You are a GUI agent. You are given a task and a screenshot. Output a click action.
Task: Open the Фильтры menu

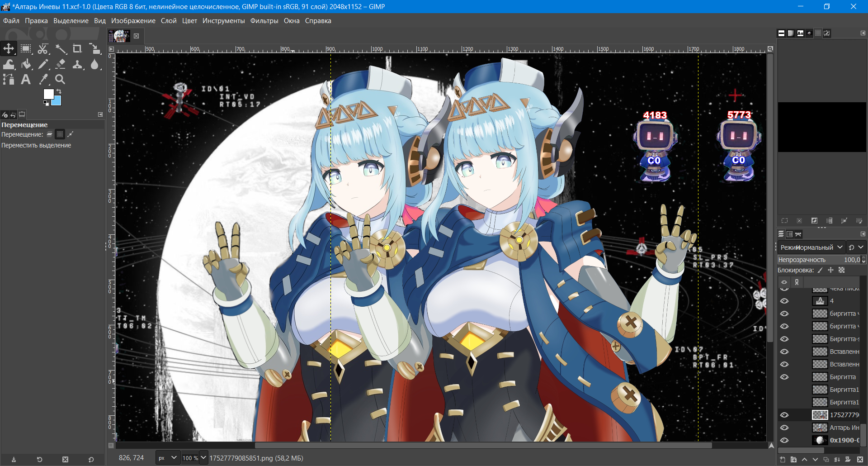264,21
